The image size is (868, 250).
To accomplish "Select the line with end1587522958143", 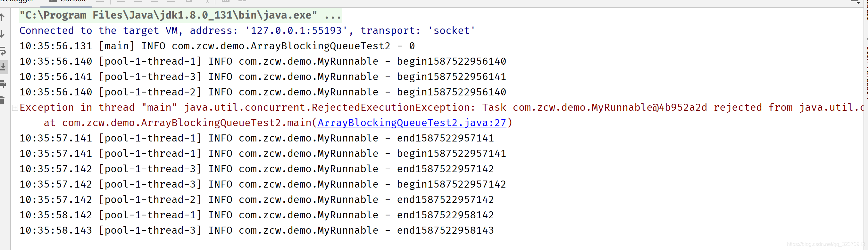I will point(256,230).
